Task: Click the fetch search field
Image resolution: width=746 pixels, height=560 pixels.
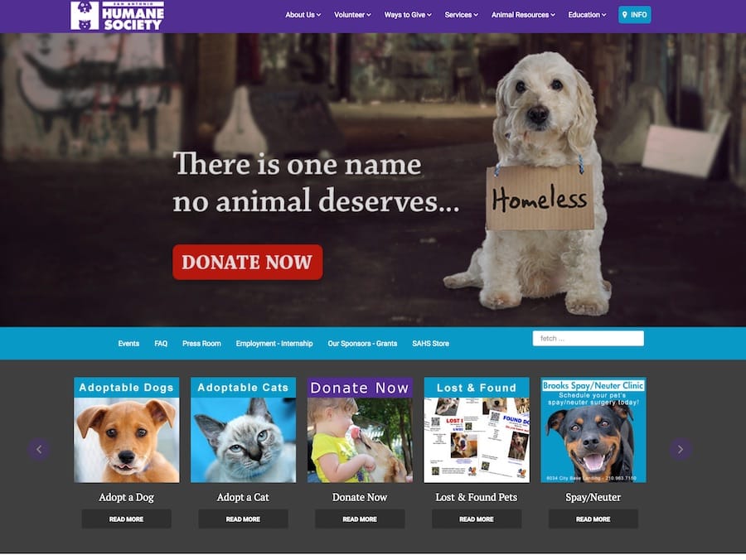Action: (x=588, y=339)
